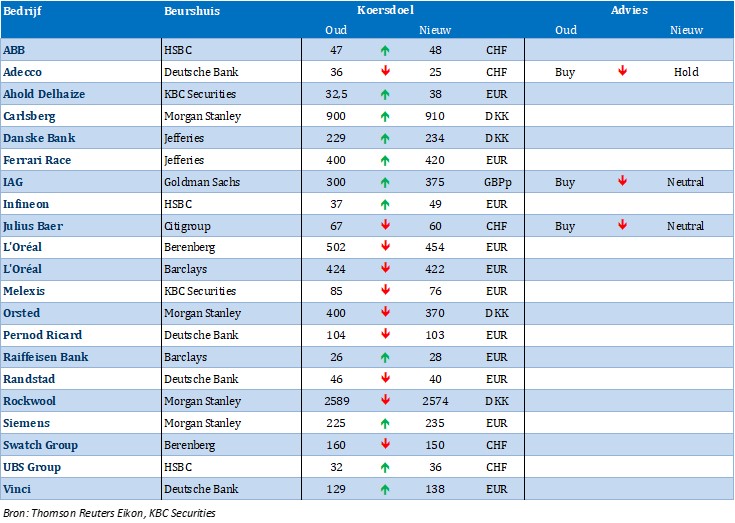
Task: Click the green up arrow in Vinci row
Action: point(385,489)
